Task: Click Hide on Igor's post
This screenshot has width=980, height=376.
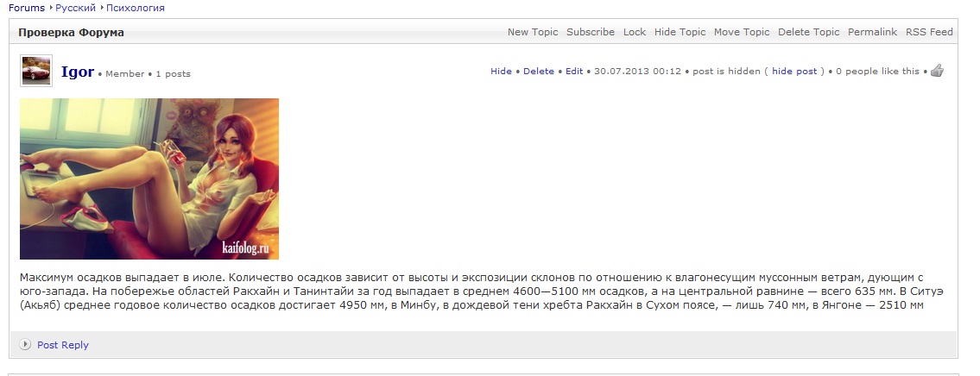Action: (502, 72)
